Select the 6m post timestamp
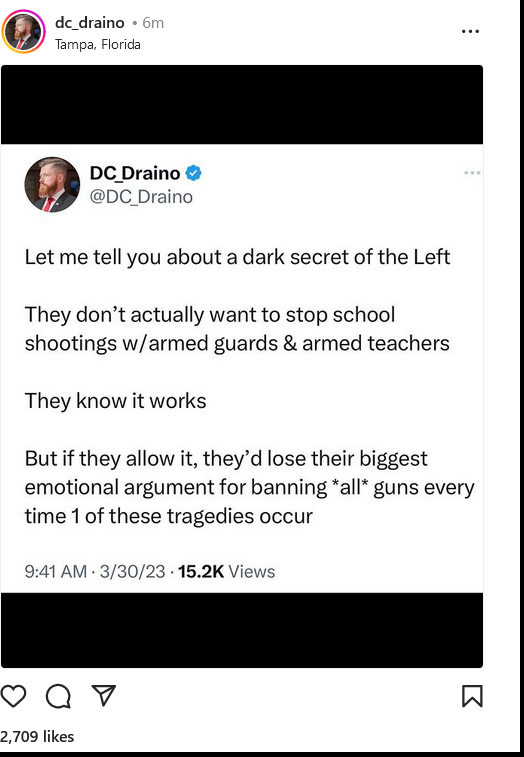Viewport: 524px width, 757px height. pos(153,23)
